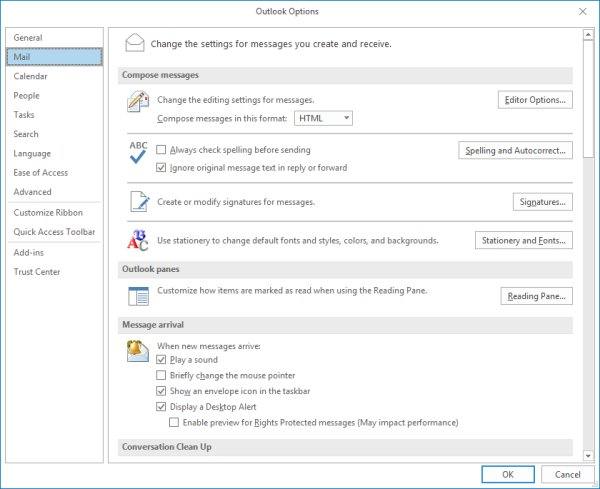Click Stationery and Fonts button

pos(523,240)
